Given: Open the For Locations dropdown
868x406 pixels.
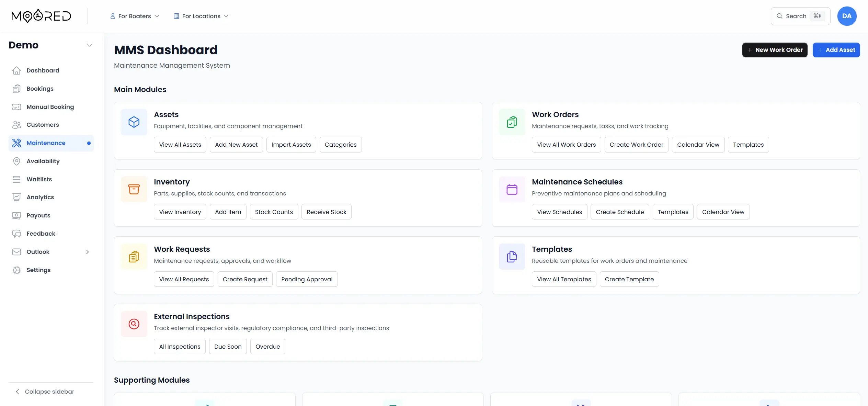Looking at the screenshot, I should [201, 16].
